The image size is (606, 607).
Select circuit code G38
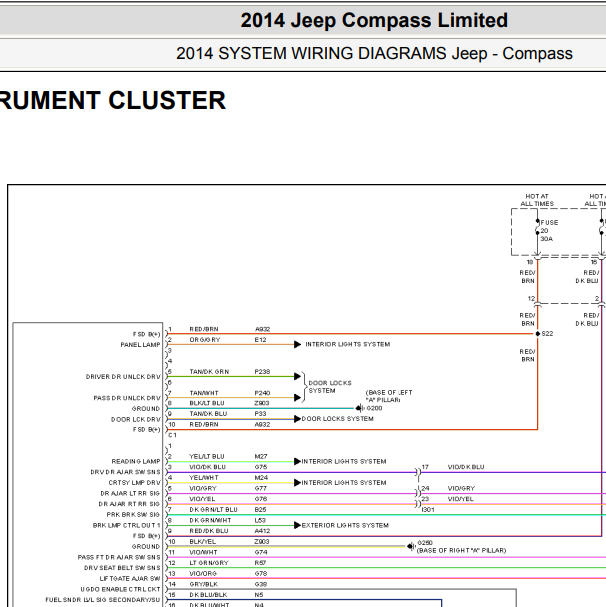[x=261, y=584]
